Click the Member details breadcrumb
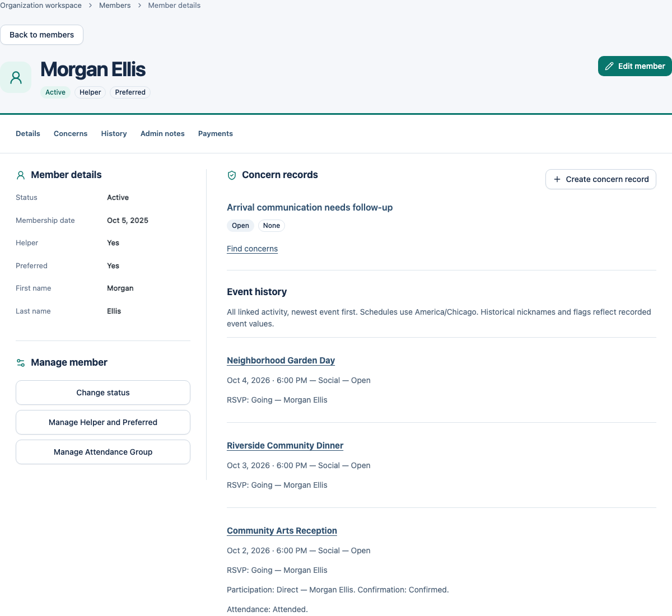The height and width of the screenshot is (616, 672). coord(174,6)
